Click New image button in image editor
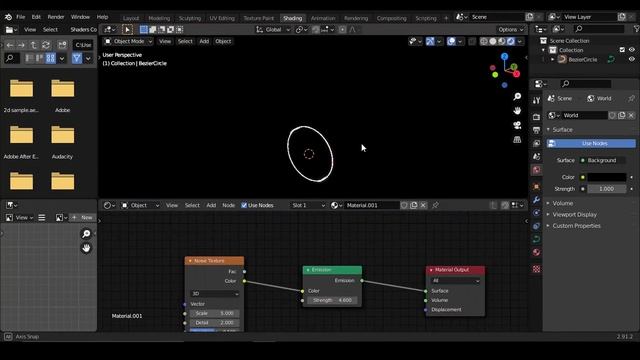The width and height of the screenshot is (640, 360). [x=82, y=218]
